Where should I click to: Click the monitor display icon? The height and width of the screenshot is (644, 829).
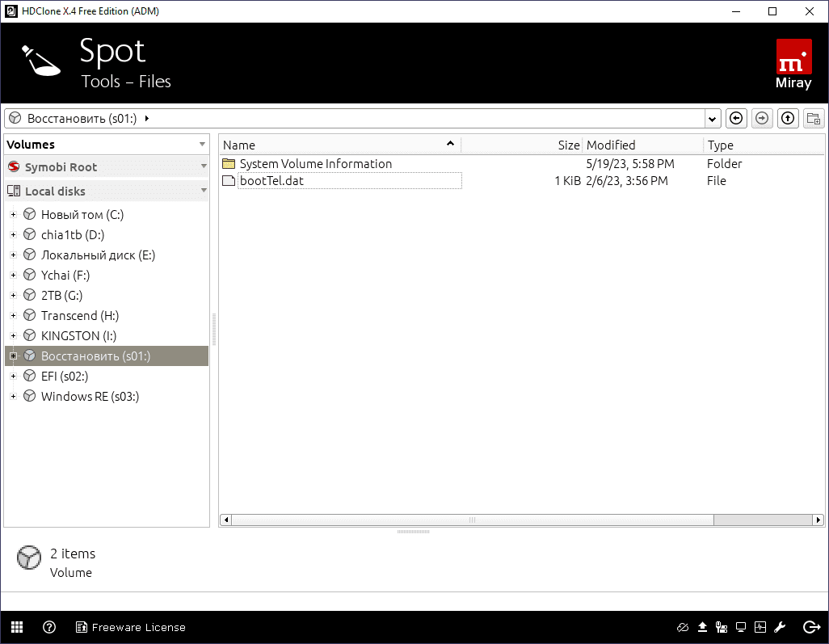pos(741,627)
